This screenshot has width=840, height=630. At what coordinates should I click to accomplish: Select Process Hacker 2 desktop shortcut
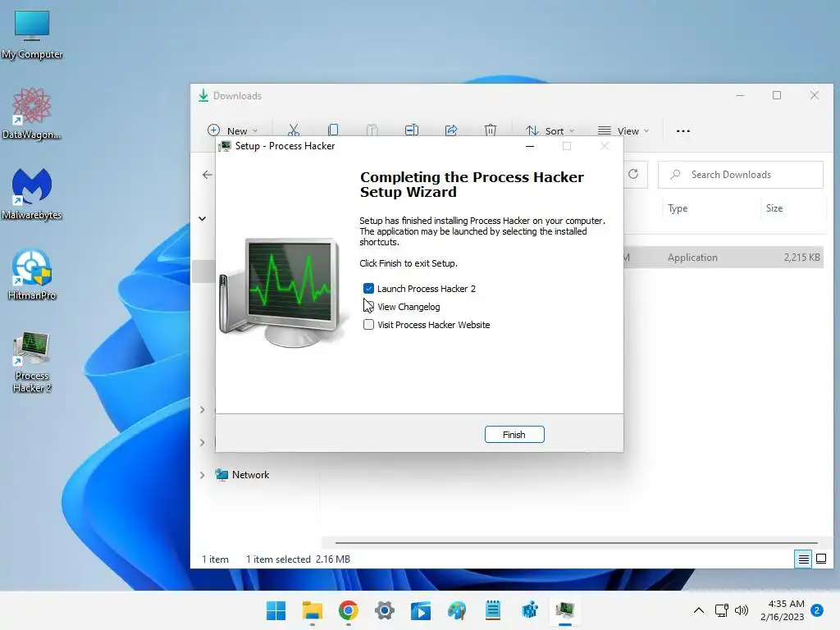tap(32, 362)
